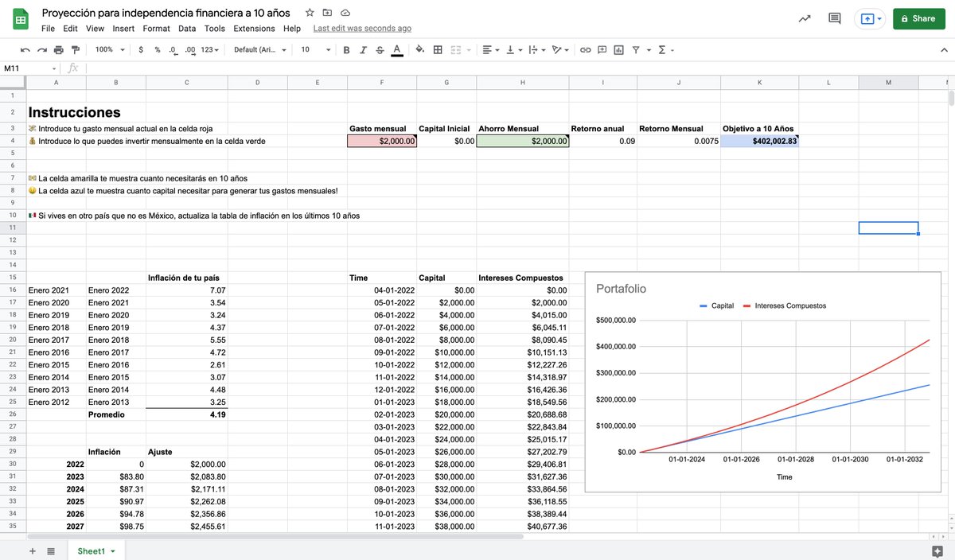Open the Functions sigma menu

pos(666,50)
